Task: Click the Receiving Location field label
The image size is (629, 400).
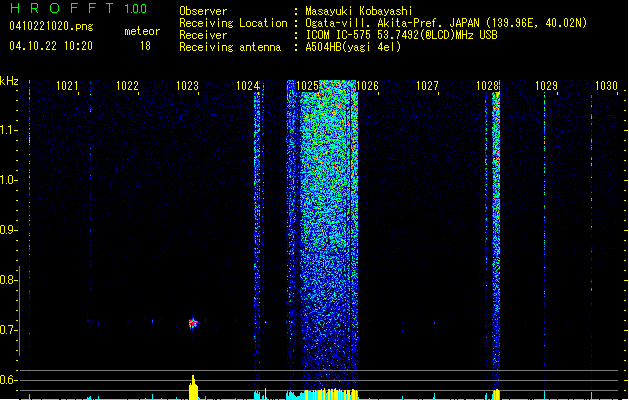Action: point(233,23)
